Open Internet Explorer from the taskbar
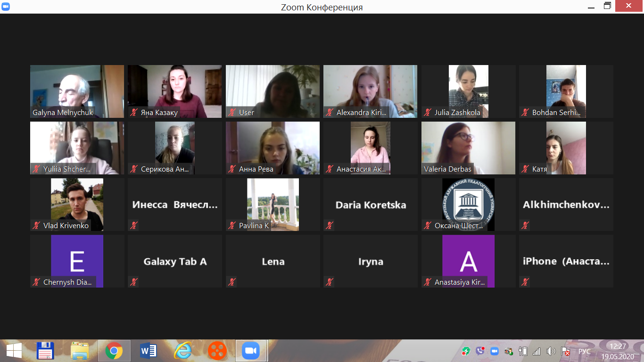The image size is (644, 362). pyautogui.click(x=182, y=351)
